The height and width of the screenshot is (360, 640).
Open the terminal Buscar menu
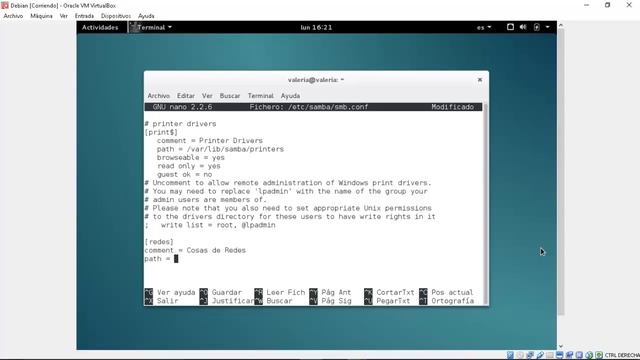click(230, 96)
